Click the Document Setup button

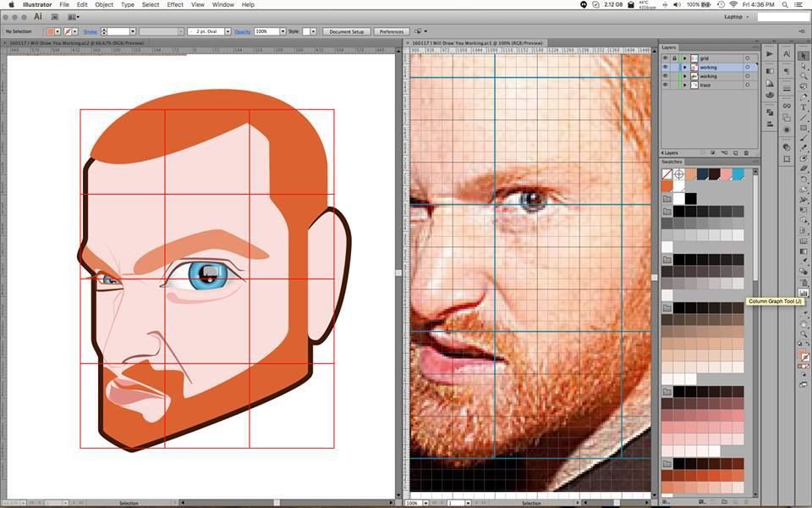tap(347, 31)
